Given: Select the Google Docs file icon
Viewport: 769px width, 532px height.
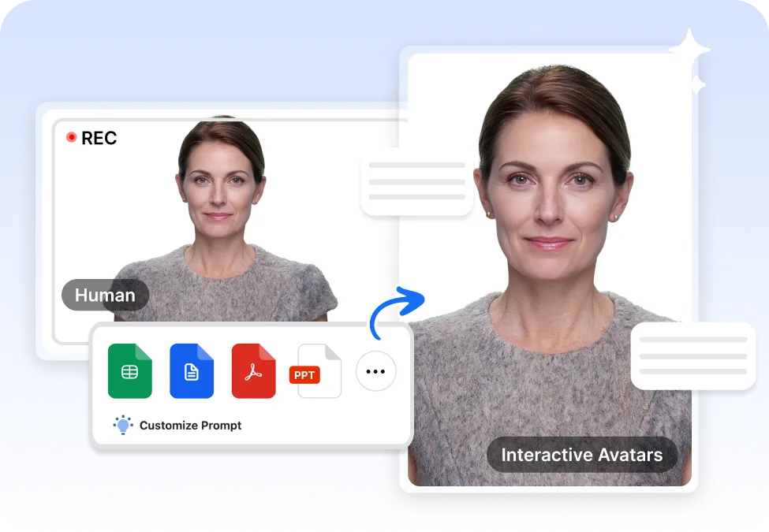Looking at the screenshot, I should pos(192,371).
